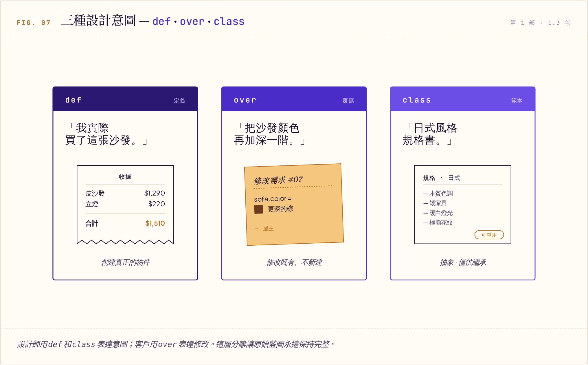Click the quote 日式風格規格書

(x=430, y=134)
